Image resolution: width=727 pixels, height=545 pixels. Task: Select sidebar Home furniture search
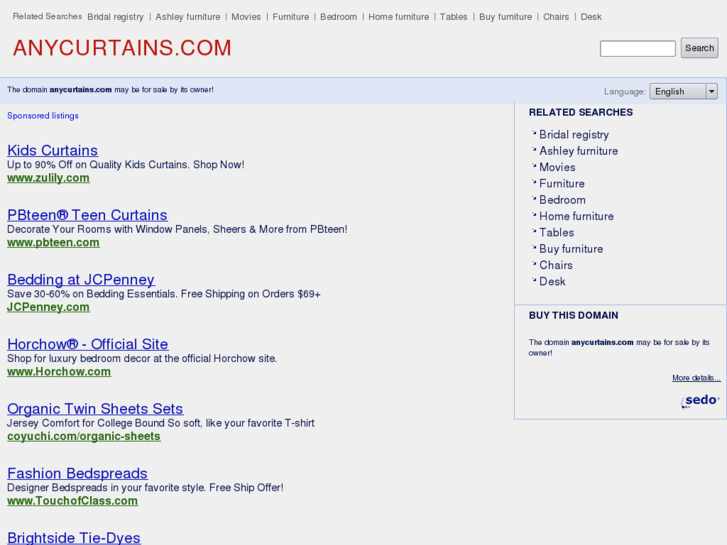pyautogui.click(x=576, y=216)
